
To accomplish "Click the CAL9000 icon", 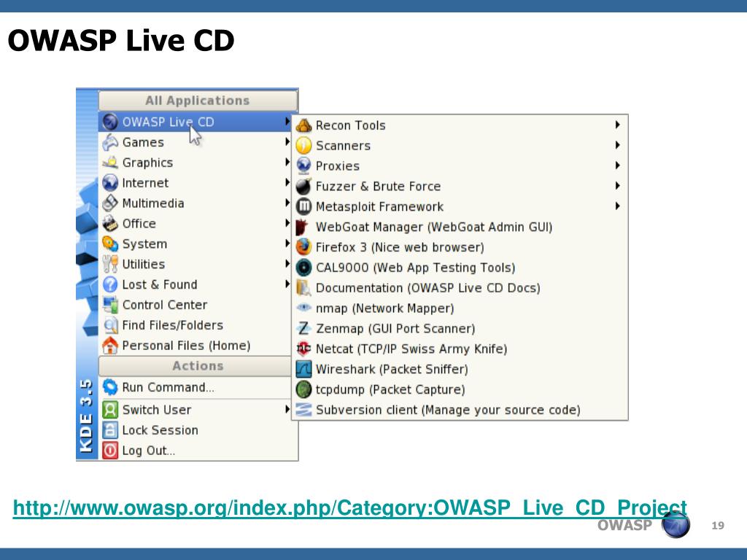I will [303, 268].
